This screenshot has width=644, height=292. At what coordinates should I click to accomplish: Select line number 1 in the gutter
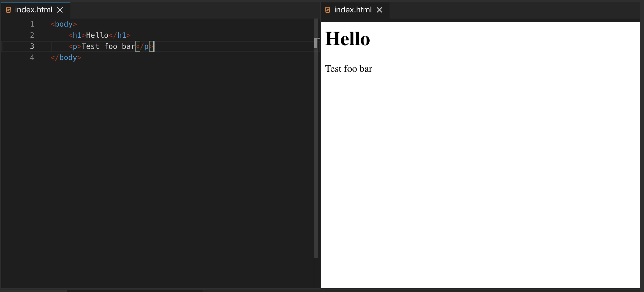pos(32,24)
